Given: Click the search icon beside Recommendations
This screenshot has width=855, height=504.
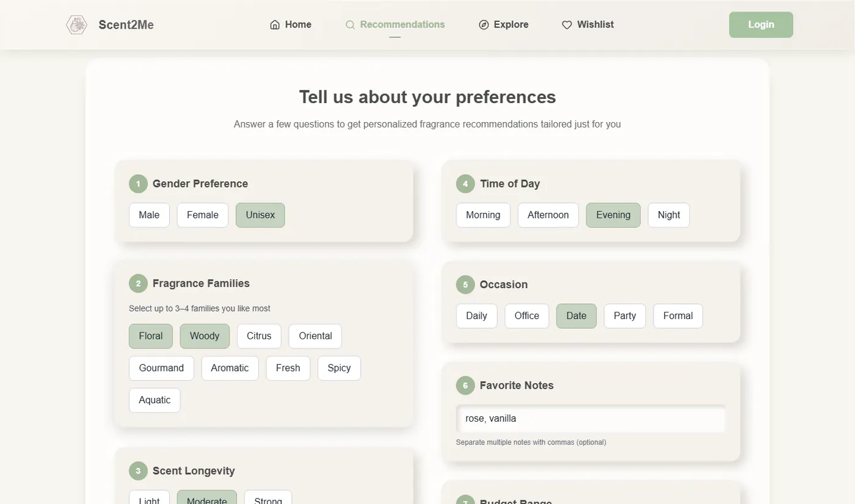Looking at the screenshot, I should (x=350, y=25).
